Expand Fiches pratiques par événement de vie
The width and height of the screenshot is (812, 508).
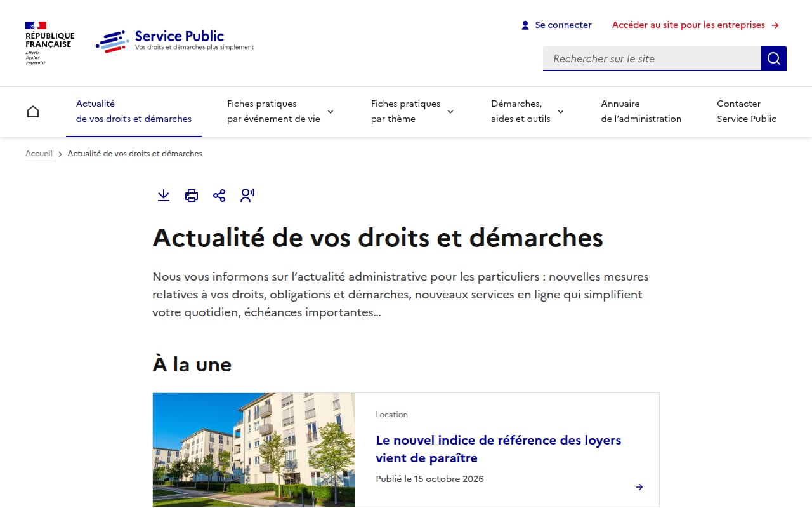[x=280, y=111]
